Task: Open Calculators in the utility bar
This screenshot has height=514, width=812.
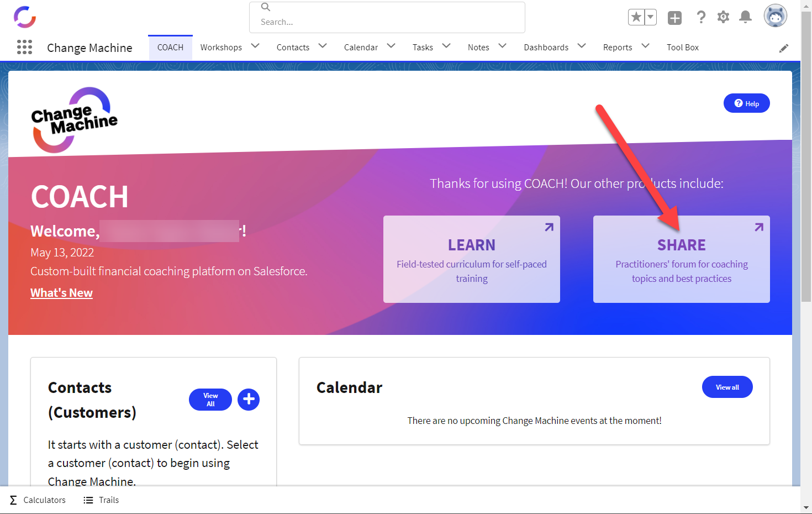Action: [38, 500]
